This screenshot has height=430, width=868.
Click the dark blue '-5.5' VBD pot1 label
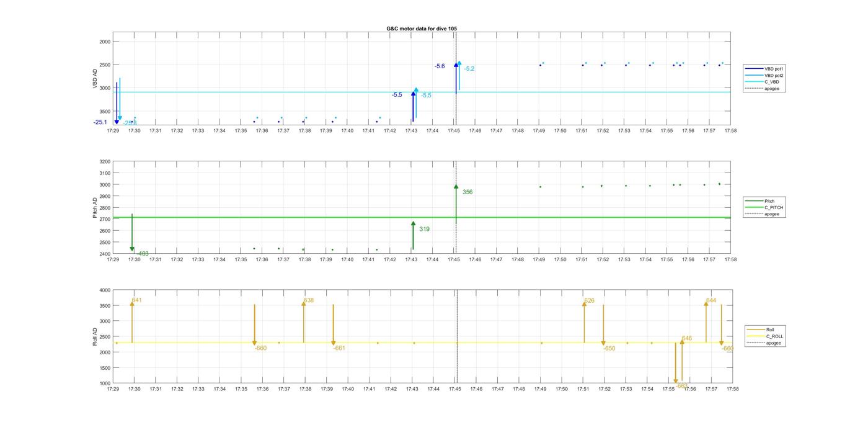coord(397,95)
